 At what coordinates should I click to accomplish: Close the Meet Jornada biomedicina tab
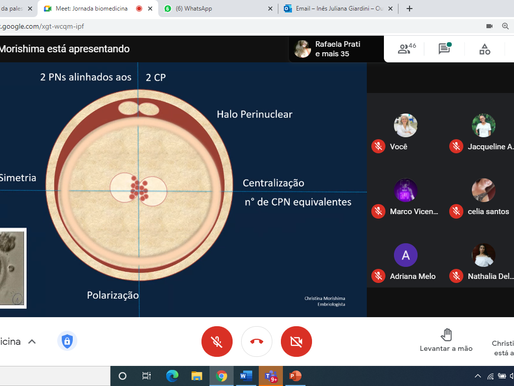[150, 9]
